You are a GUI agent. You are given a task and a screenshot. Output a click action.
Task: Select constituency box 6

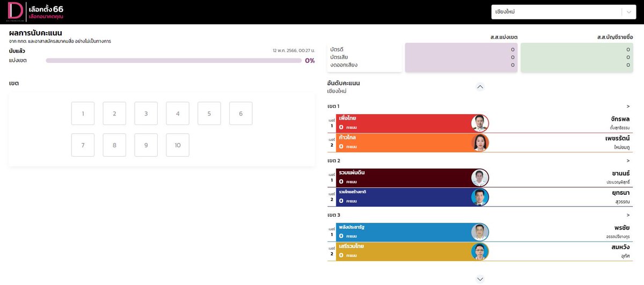(x=241, y=114)
